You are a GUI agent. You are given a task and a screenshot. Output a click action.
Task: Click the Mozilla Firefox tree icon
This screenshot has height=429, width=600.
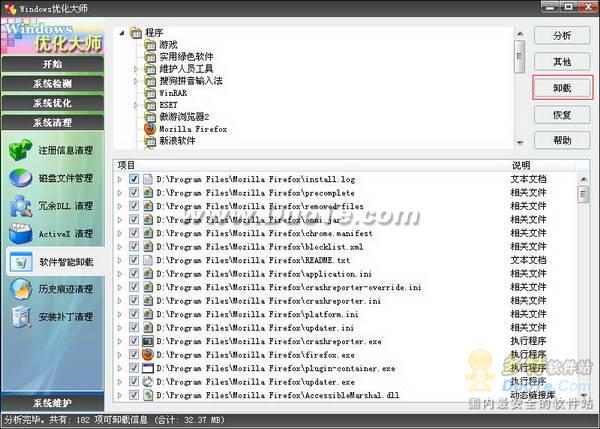150,129
